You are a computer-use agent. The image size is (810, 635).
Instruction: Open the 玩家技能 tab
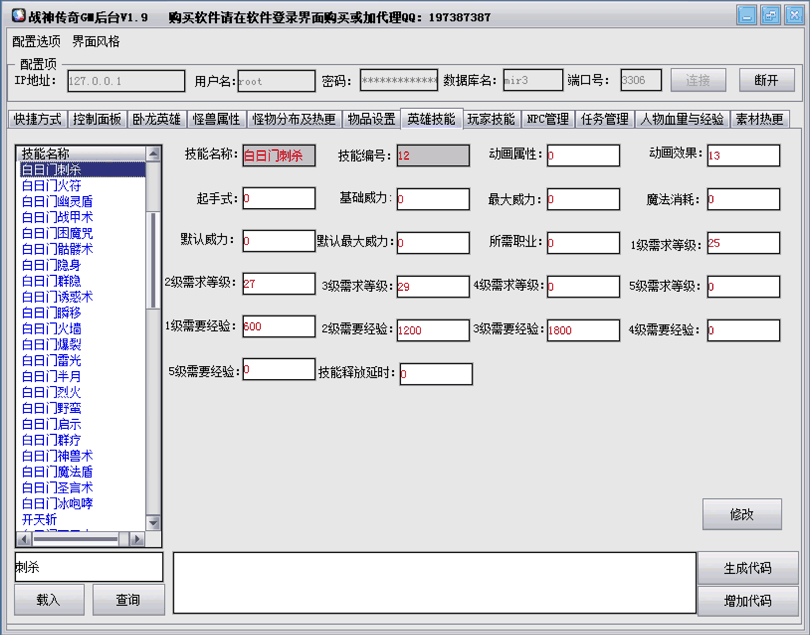click(x=491, y=119)
